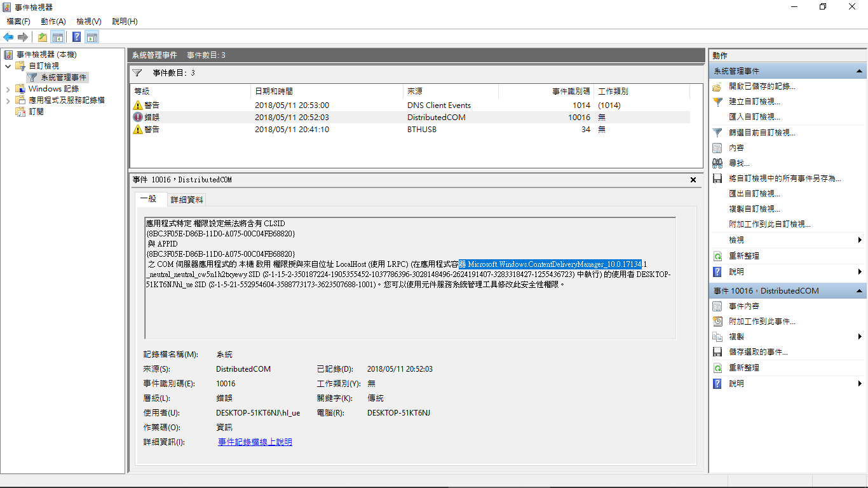Restore down the Event Viewer window
Screen dimensions: 868x488
823,6
